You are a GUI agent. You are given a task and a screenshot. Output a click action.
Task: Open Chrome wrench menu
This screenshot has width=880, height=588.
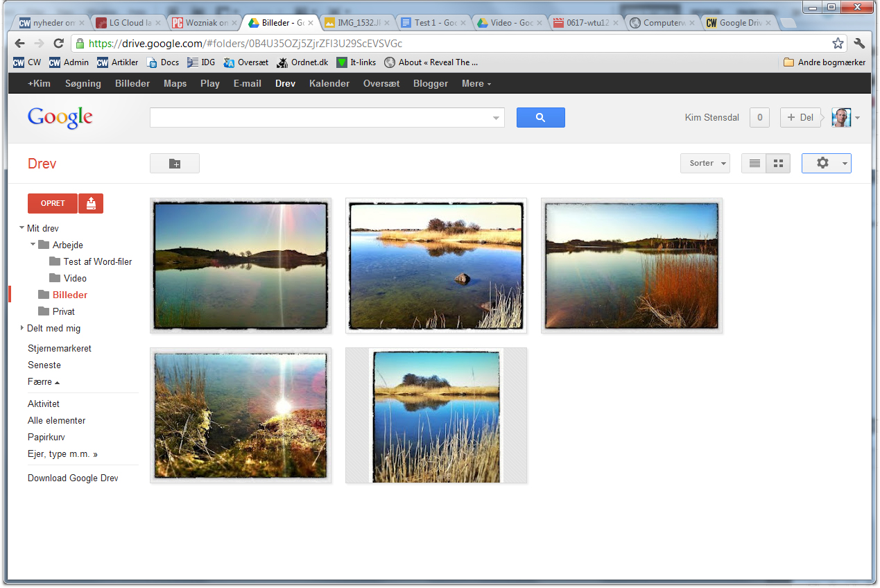click(x=860, y=43)
